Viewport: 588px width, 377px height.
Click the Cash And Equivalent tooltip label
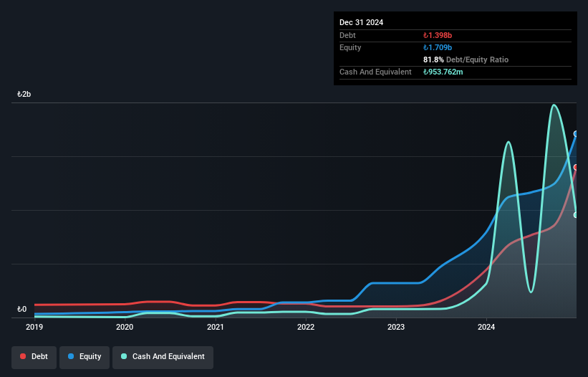click(x=375, y=72)
